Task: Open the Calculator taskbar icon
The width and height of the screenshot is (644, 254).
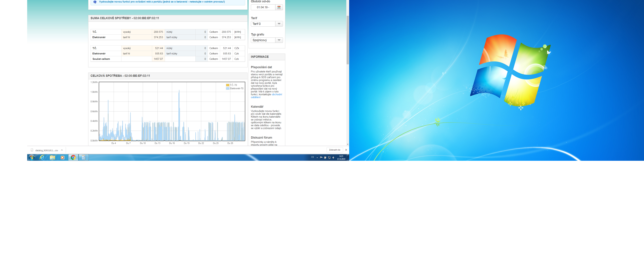Action: click(84, 157)
